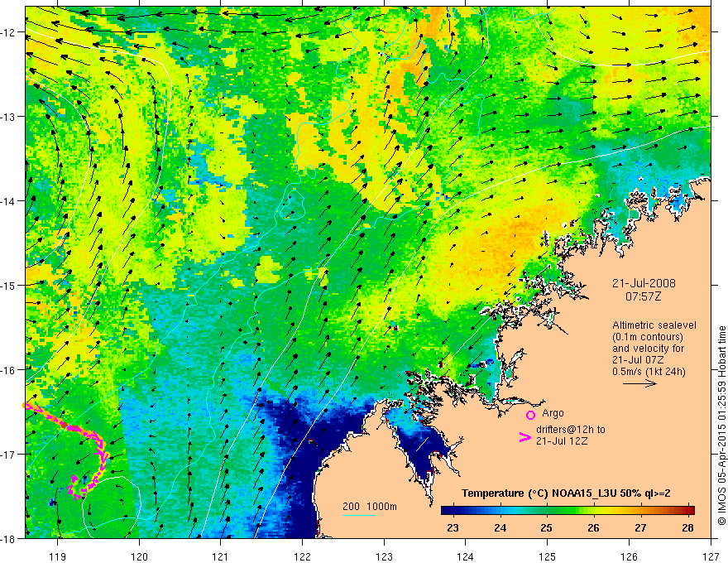Click the dark blue end of the colour bar

[x=447, y=510]
